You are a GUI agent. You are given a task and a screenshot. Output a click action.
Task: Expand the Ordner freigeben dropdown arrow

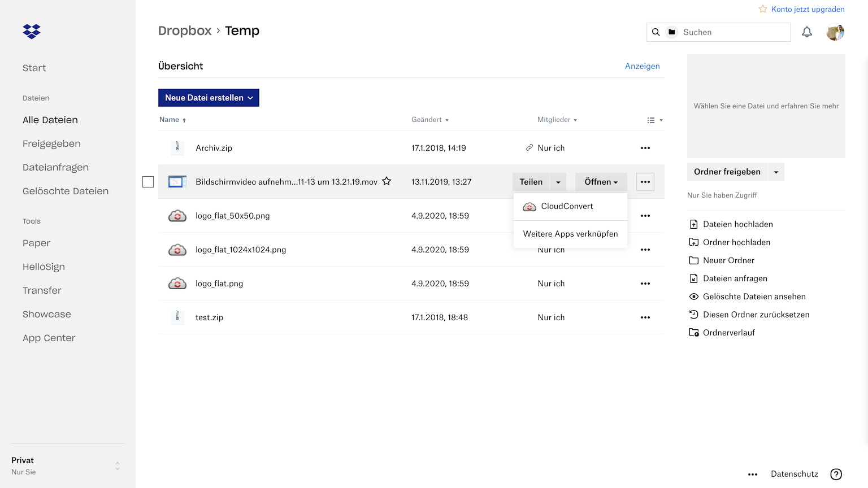tap(776, 172)
